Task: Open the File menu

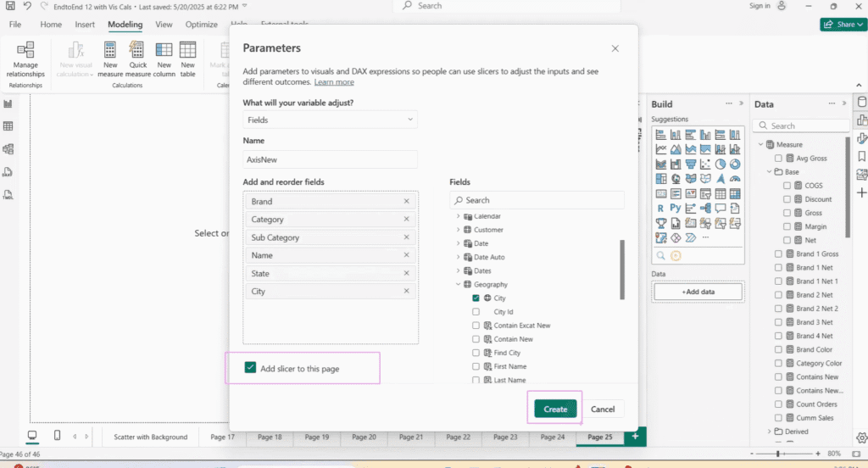Action: [x=15, y=25]
